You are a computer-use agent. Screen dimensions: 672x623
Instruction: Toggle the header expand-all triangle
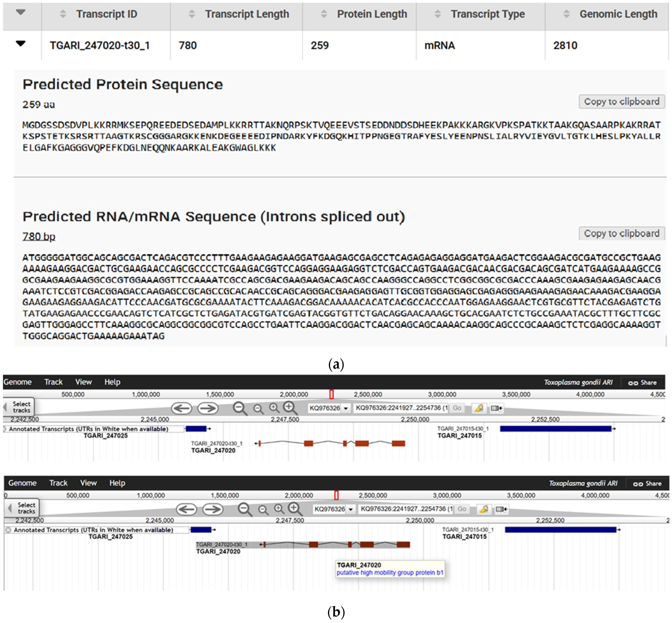[x=21, y=12]
